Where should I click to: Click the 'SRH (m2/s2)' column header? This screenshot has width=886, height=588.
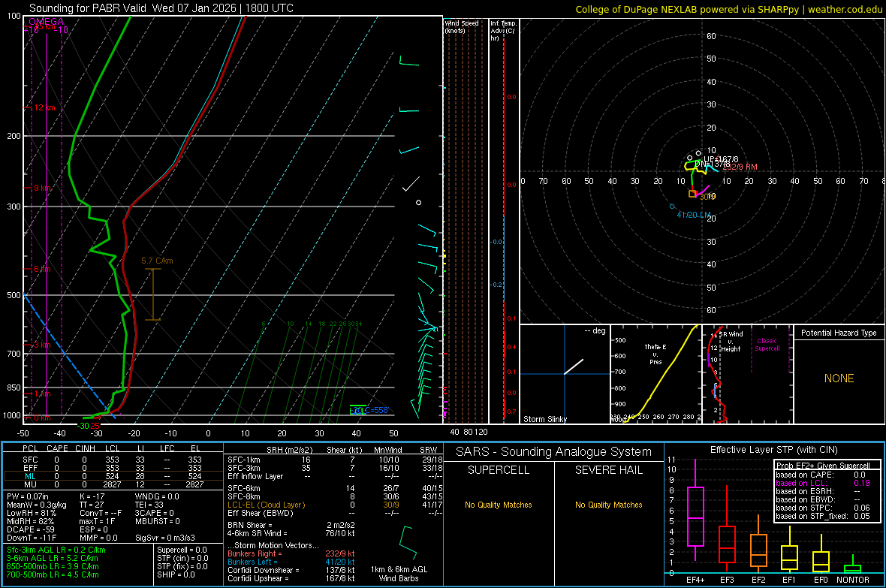(289, 450)
